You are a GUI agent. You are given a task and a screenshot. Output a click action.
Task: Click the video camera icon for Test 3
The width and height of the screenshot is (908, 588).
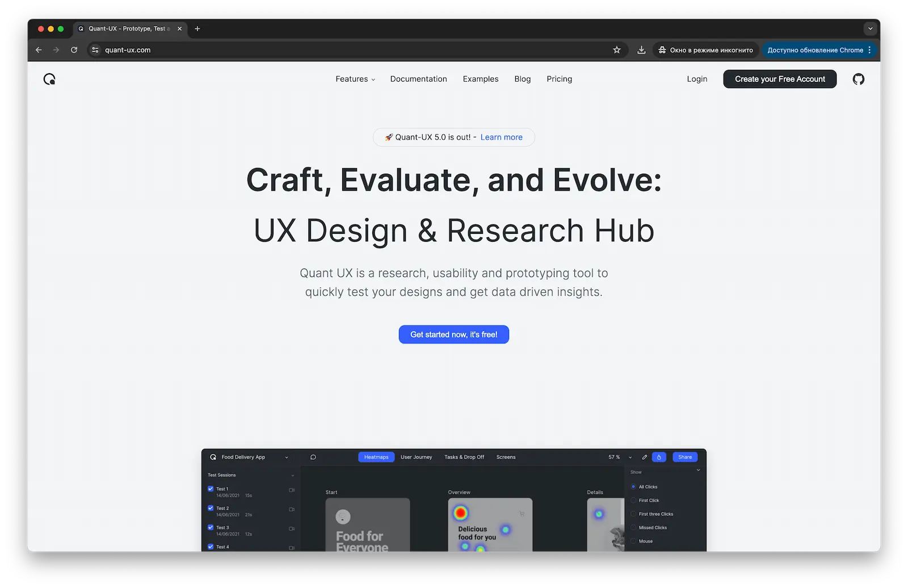click(292, 528)
